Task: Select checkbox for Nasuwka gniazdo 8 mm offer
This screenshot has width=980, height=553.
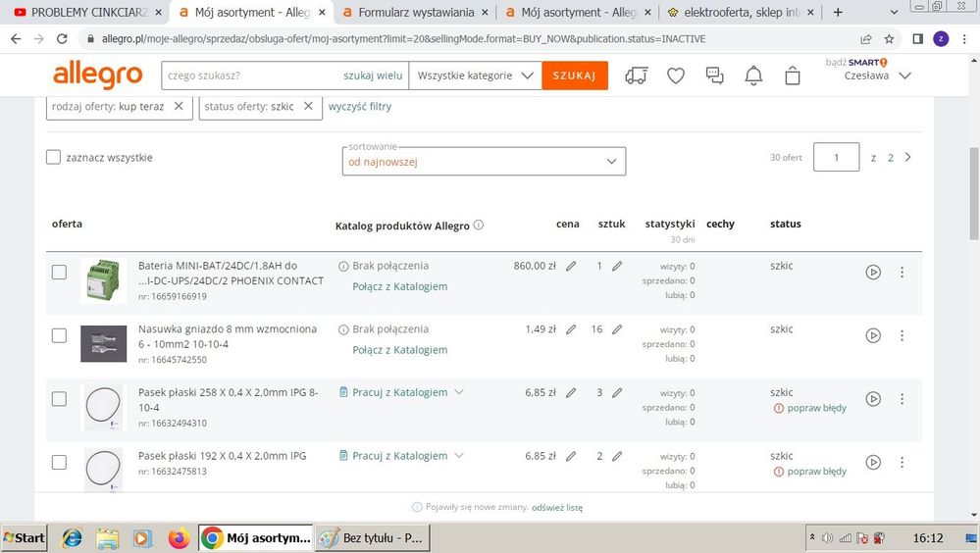Action: pos(59,335)
